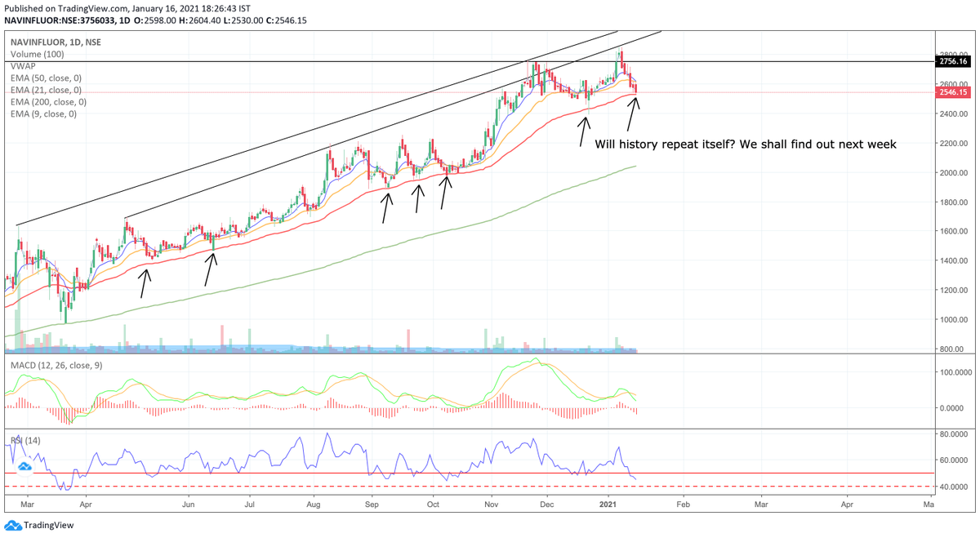Click the 2400.00 price axis label
The height and width of the screenshot is (538, 980).
955,113
